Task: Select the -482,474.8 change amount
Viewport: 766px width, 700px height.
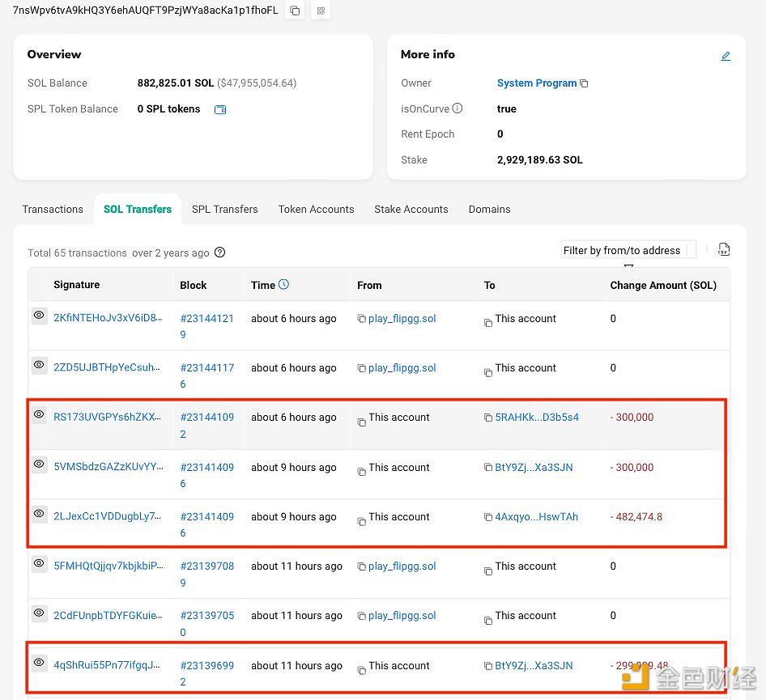Action: 636,517
